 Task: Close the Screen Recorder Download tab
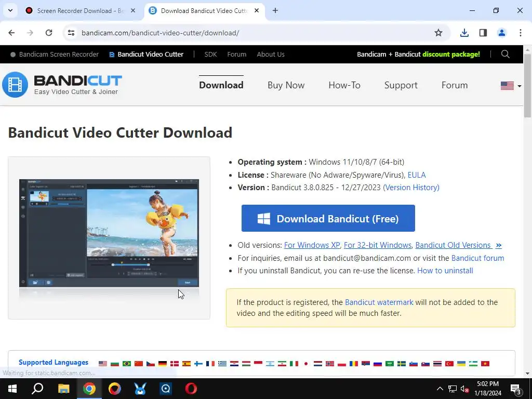(x=133, y=10)
